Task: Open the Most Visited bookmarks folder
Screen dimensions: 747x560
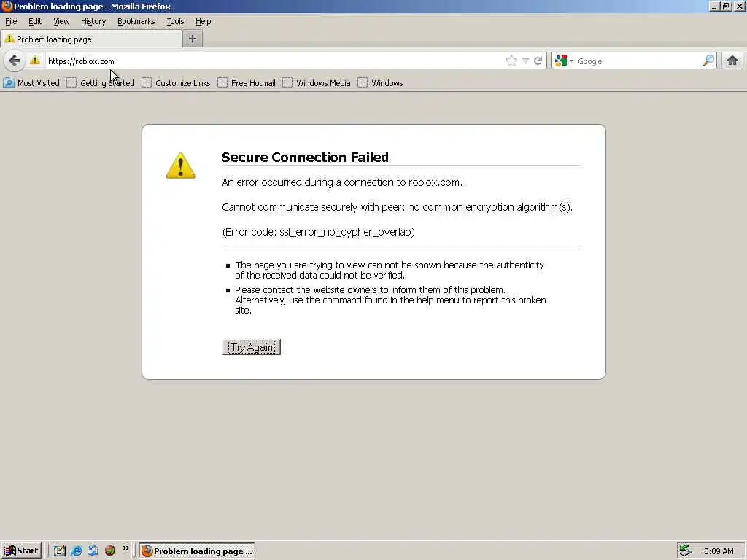Action: click(x=31, y=83)
